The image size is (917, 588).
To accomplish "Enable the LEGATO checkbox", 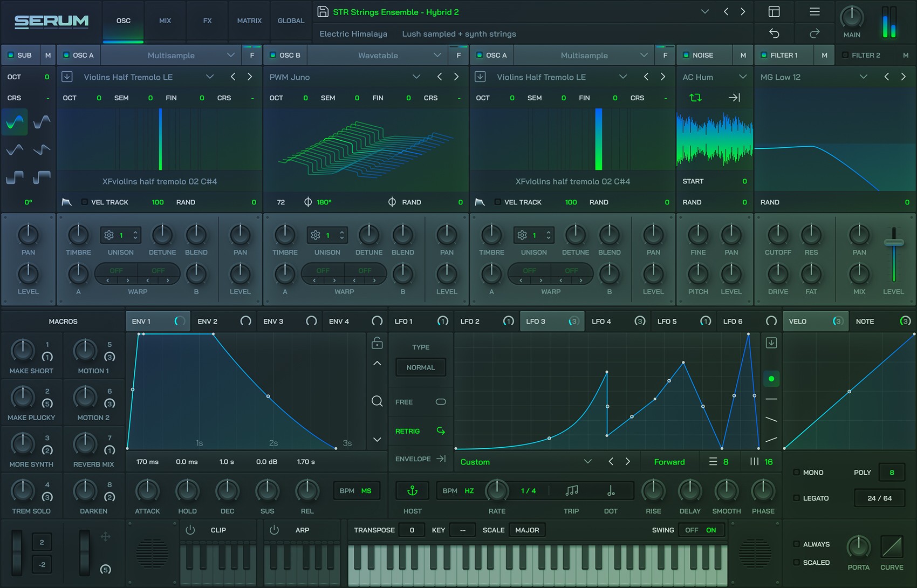I will (796, 498).
